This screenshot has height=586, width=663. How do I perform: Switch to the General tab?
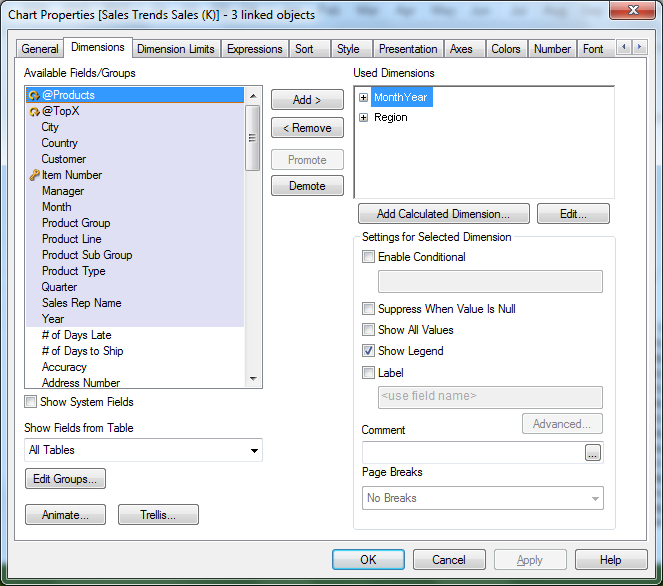pyautogui.click(x=40, y=49)
